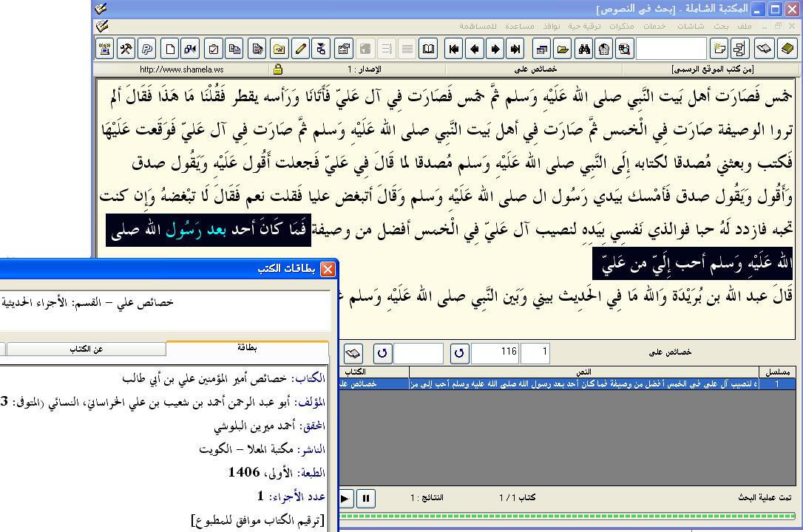
Task: Pause the search with pause button
Action: 365,498
